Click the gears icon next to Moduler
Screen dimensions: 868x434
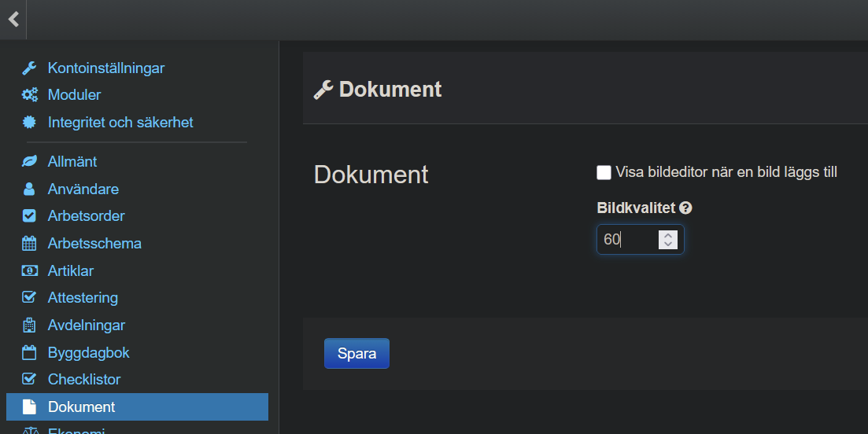[29, 95]
